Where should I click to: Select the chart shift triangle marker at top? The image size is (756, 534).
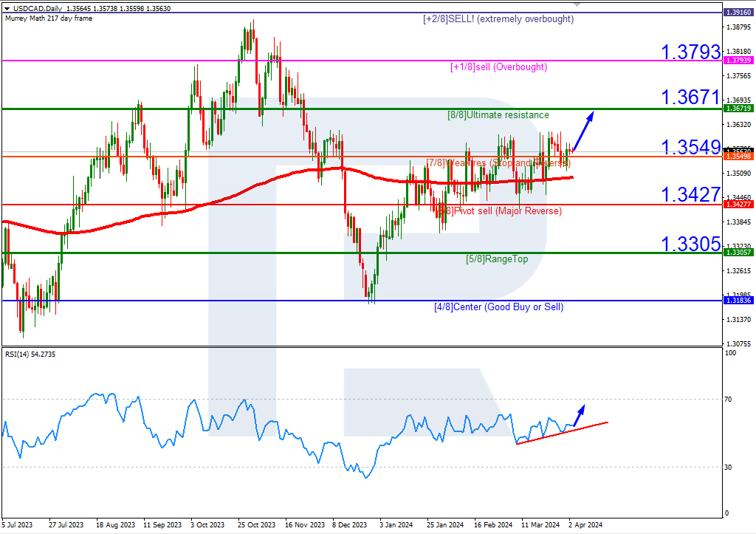point(577,4)
